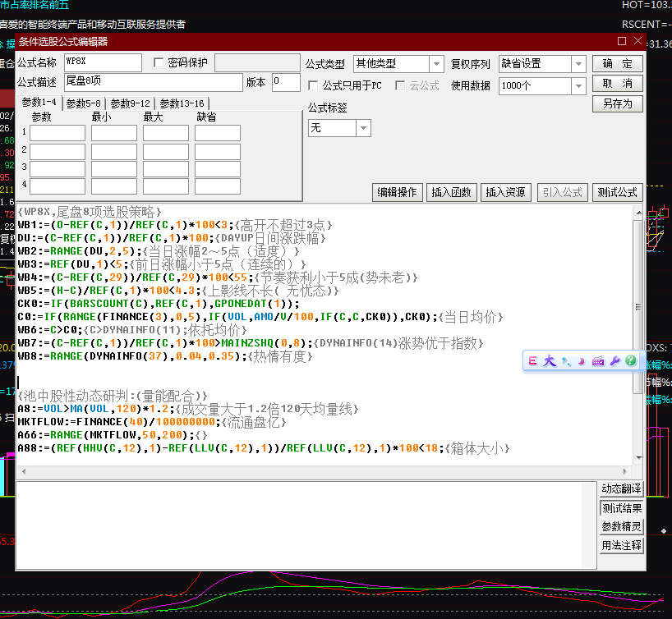This screenshot has width=672, height=619.
Task: Switch to the 参数5-8 tab
Action: pos(84,103)
